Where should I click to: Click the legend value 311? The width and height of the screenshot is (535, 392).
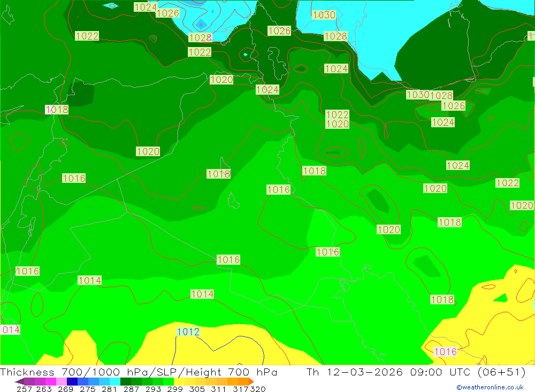coord(218,389)
